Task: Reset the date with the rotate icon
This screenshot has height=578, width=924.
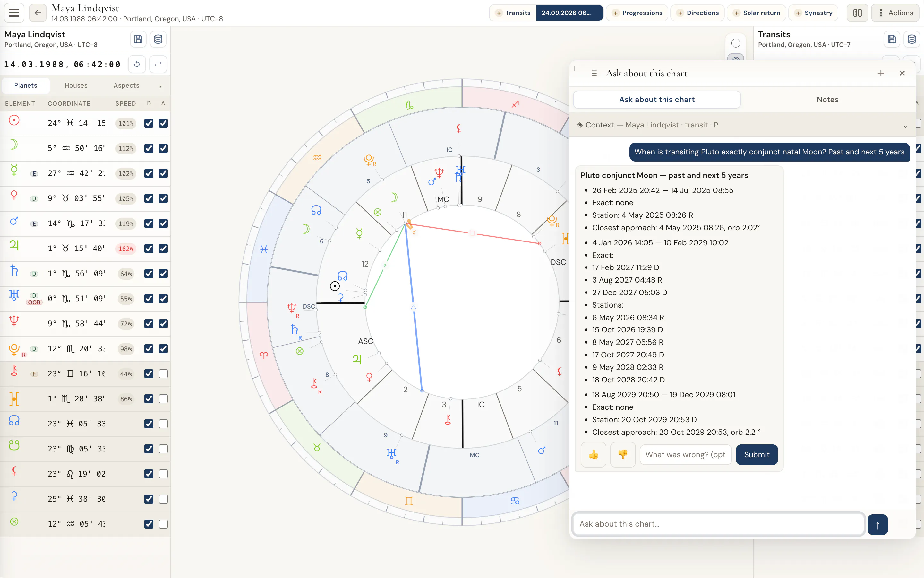Action: pyautogui.click(x=137, y=64)
